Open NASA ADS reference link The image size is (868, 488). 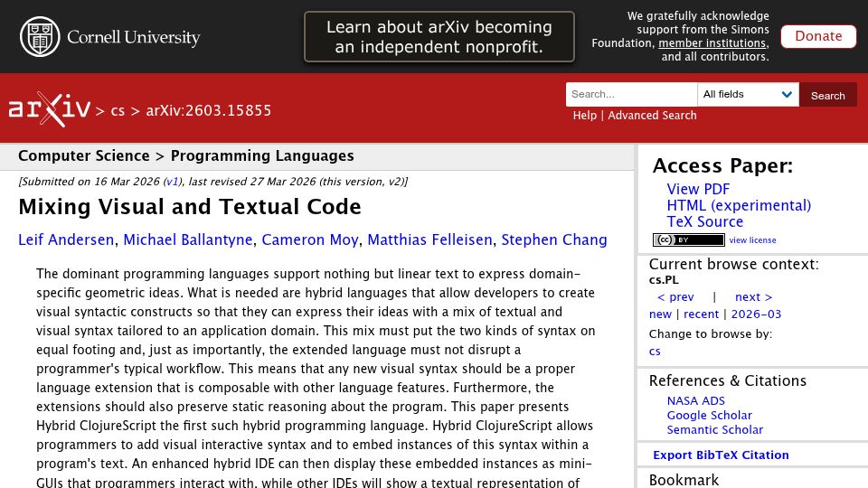point(696,400)
